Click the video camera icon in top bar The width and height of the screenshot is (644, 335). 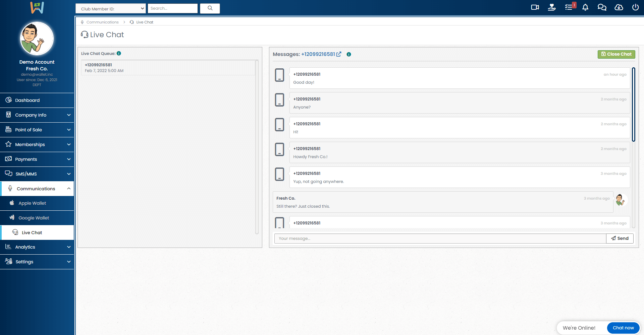pyautogui.click(x=535, y=7)
